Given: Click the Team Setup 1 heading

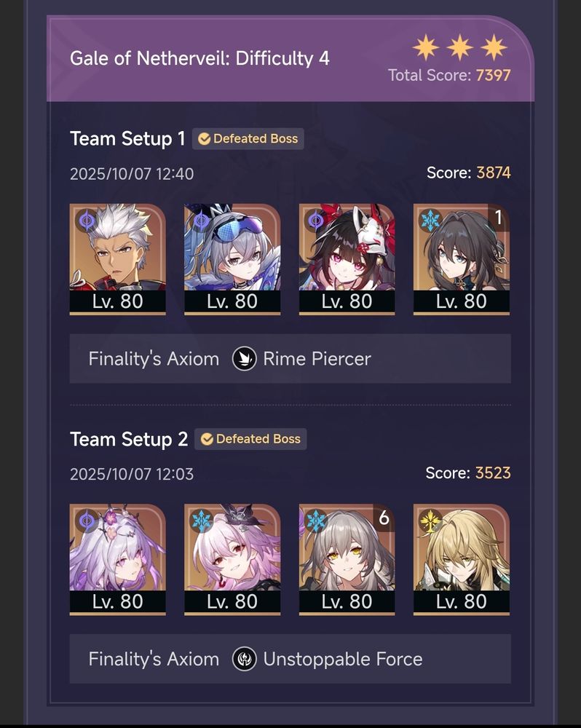Looking at the screenshot, I should coord(127,139).
